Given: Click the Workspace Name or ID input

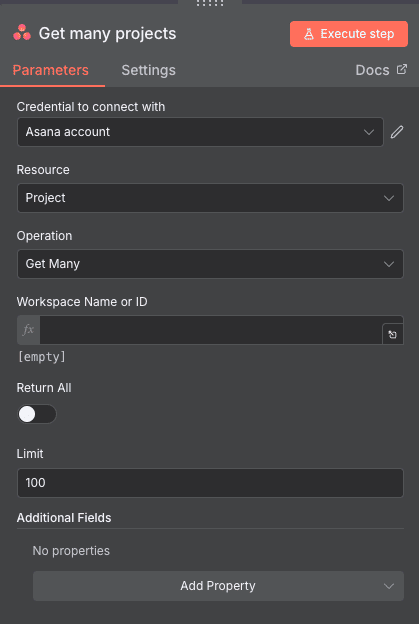Looking at the screenshot, I should coord(211,330).
